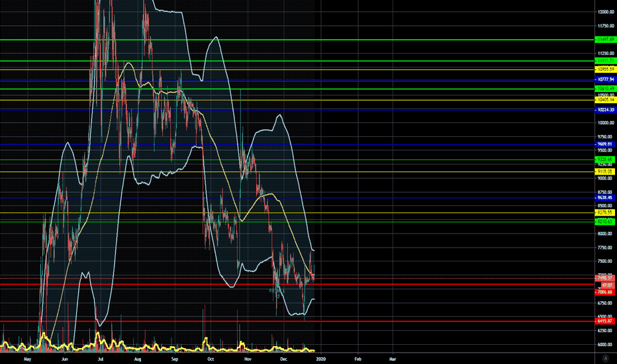The width and height of the screenshot is (617, 364).
Task: Select the blue 8638.45 price label
Action: point(605,197)
